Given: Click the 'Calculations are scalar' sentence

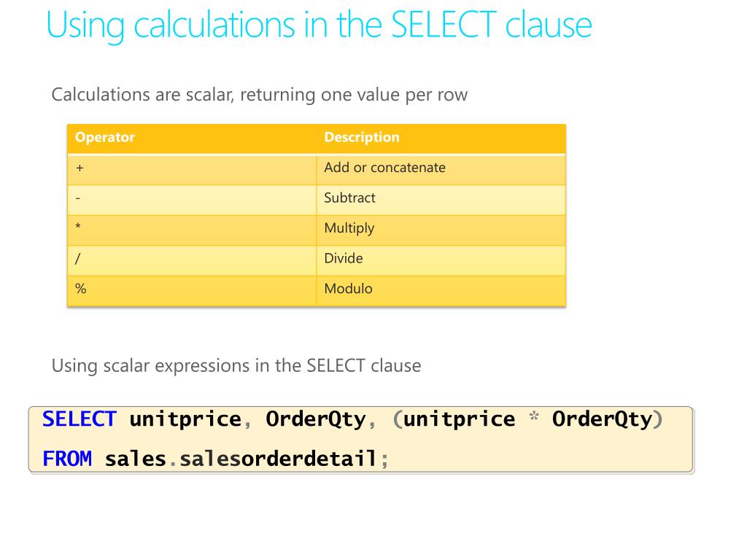Looking at the screenshot, I should click(x=259, y=95).
